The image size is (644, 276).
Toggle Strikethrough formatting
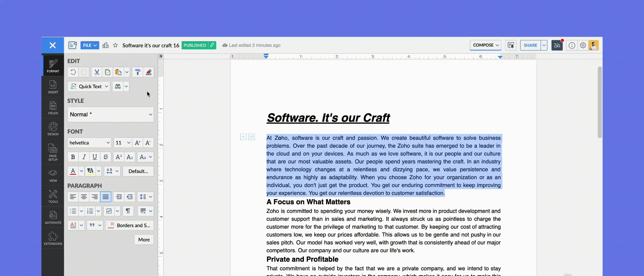(x=106, y=157)
